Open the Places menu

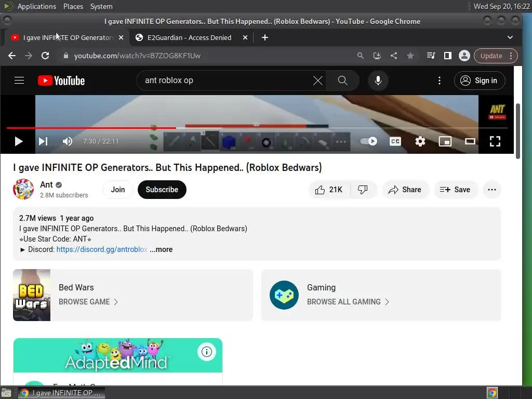73,6
